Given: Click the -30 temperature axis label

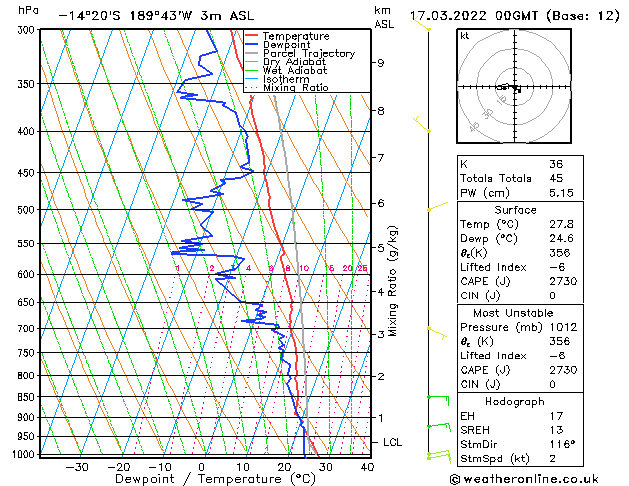Looking at the screenshot, I should click(77, 467).
